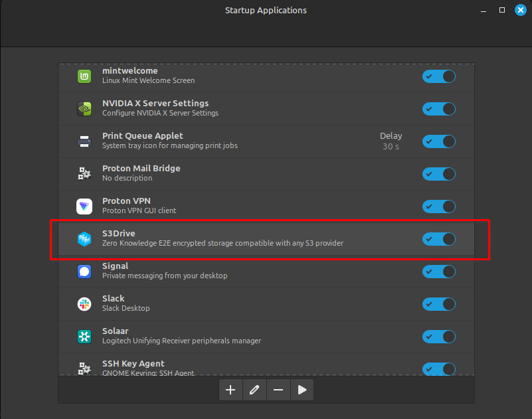532x419 pixels.
Task: Maximize the Startup Applications window
Action: [502, 10]
